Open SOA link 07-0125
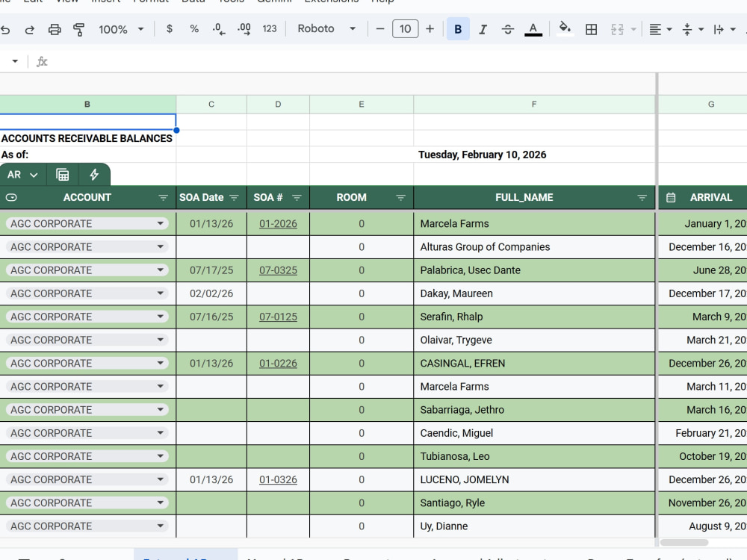The width and height of the screenshot is (747, 560). tap(278, 317)
